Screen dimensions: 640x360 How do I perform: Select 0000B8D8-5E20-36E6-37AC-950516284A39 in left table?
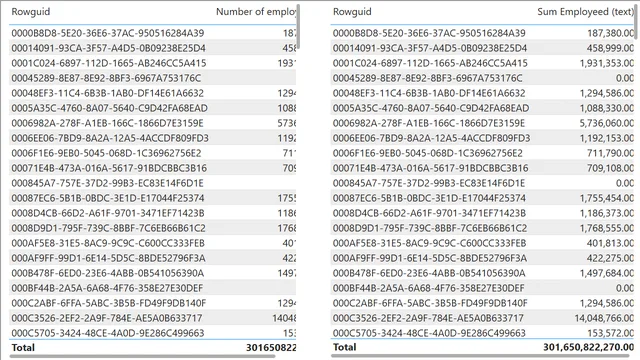(108, 33)
